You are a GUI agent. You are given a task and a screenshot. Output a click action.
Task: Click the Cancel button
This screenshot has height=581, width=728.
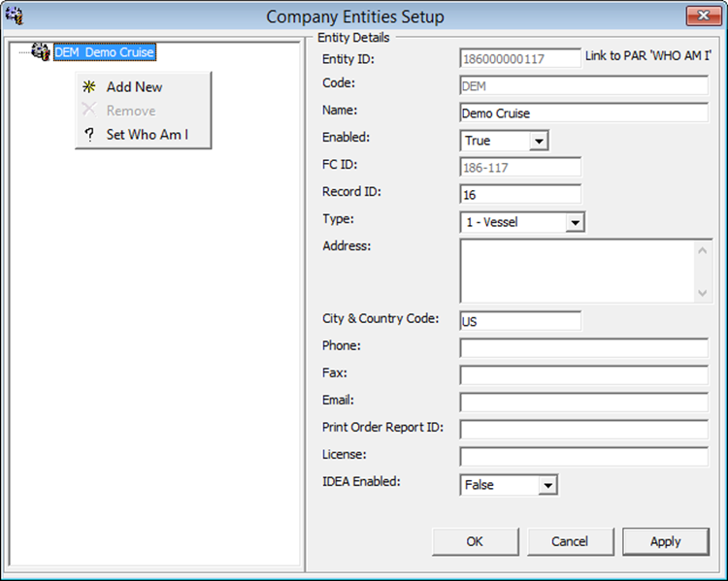coord(570,541)
